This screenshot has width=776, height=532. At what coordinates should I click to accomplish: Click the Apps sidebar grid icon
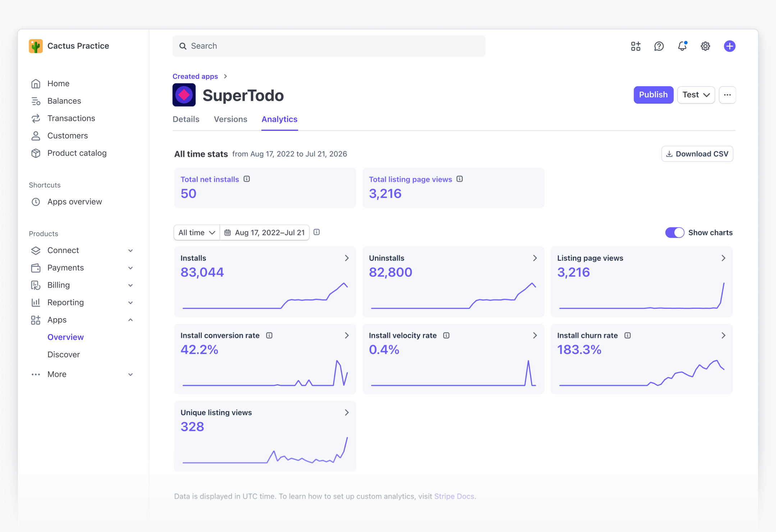pyautogui.click(x=36, y=320)
